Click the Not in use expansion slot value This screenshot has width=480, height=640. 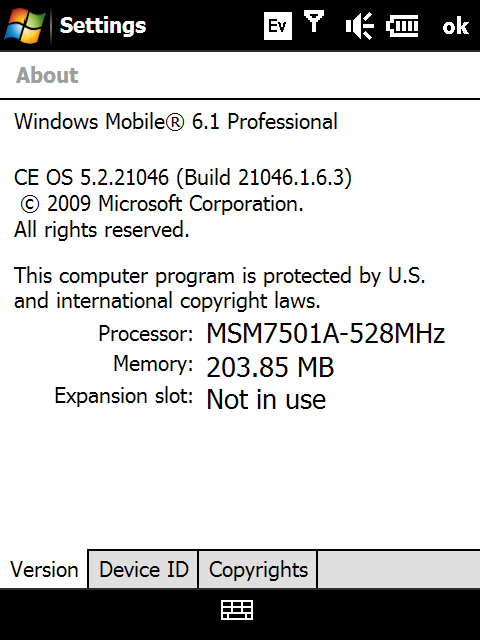tap(266, 399)
